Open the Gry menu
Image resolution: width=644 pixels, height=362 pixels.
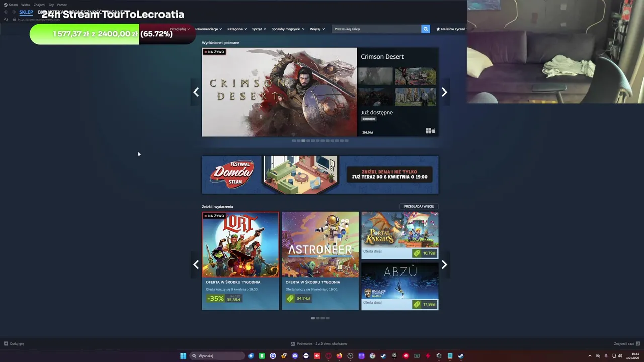(51, 5)
